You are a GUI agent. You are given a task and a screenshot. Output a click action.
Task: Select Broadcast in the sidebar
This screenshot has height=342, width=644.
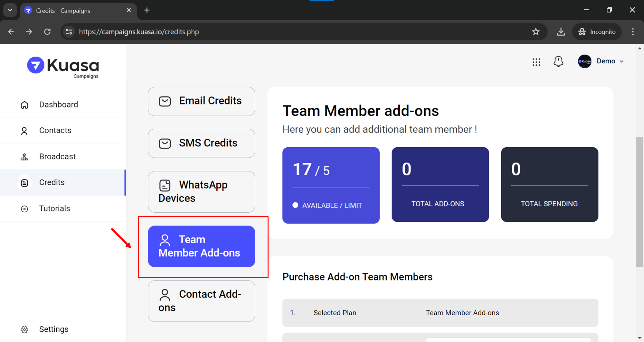(57, 156)
